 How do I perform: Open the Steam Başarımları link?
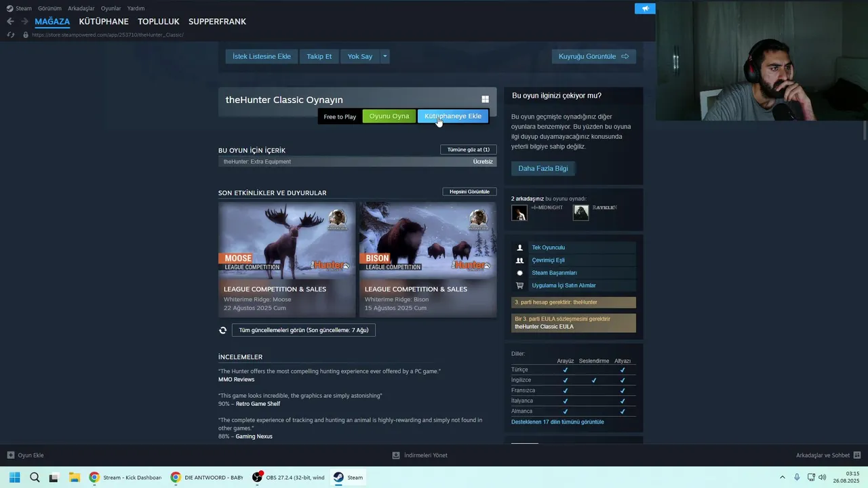[x=555, y=273]
